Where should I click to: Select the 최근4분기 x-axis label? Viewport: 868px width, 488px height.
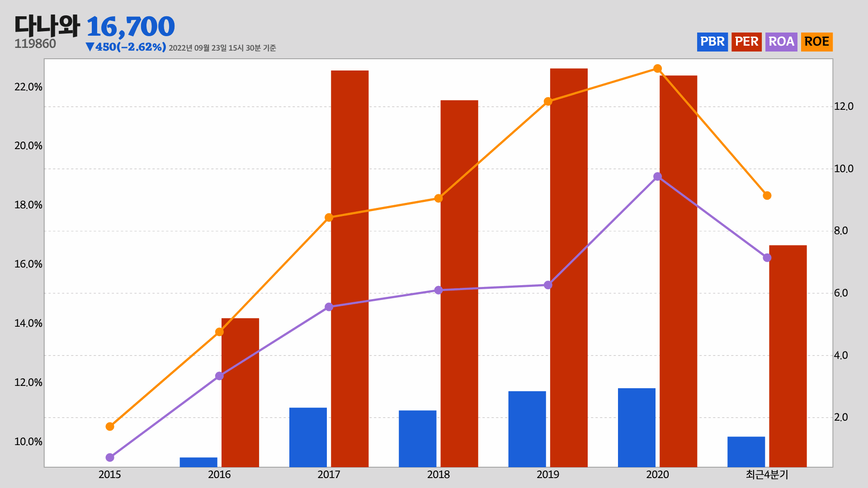767,474
